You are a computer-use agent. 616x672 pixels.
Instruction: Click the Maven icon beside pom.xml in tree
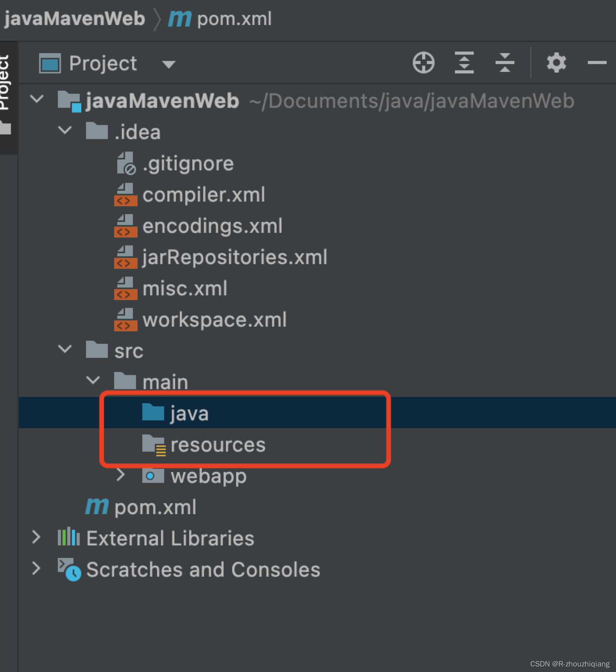(97, 507)
